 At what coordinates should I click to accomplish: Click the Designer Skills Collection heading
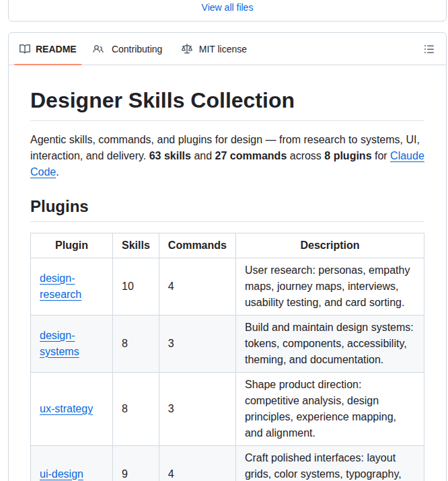point(162,100)
